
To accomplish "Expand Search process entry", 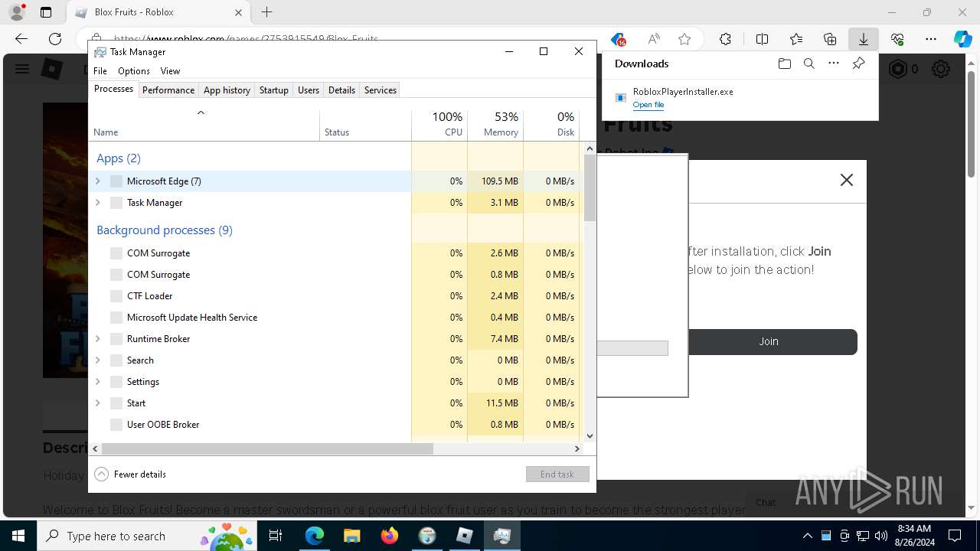I will (97, 360).
